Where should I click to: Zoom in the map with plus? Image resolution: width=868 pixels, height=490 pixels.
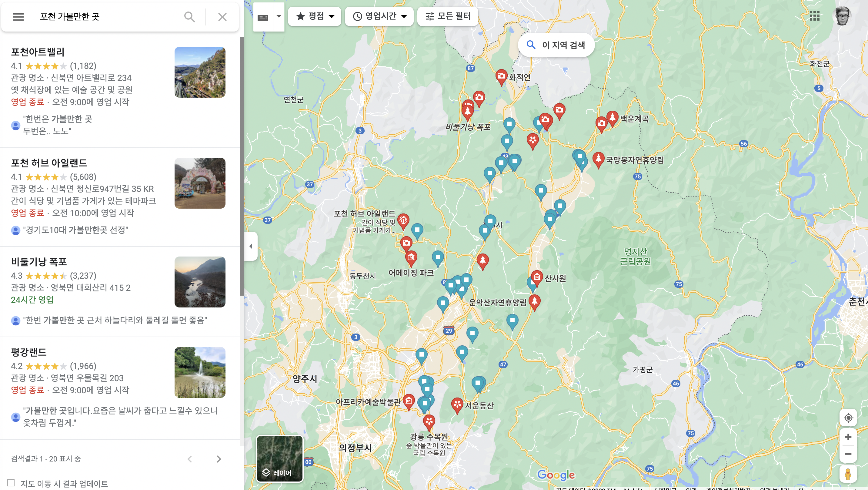(848, 437)
